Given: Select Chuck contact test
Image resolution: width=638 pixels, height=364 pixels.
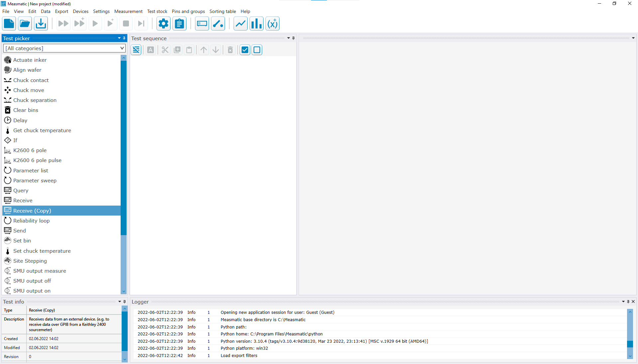Looking at the screenshot, I should [61, 80].
